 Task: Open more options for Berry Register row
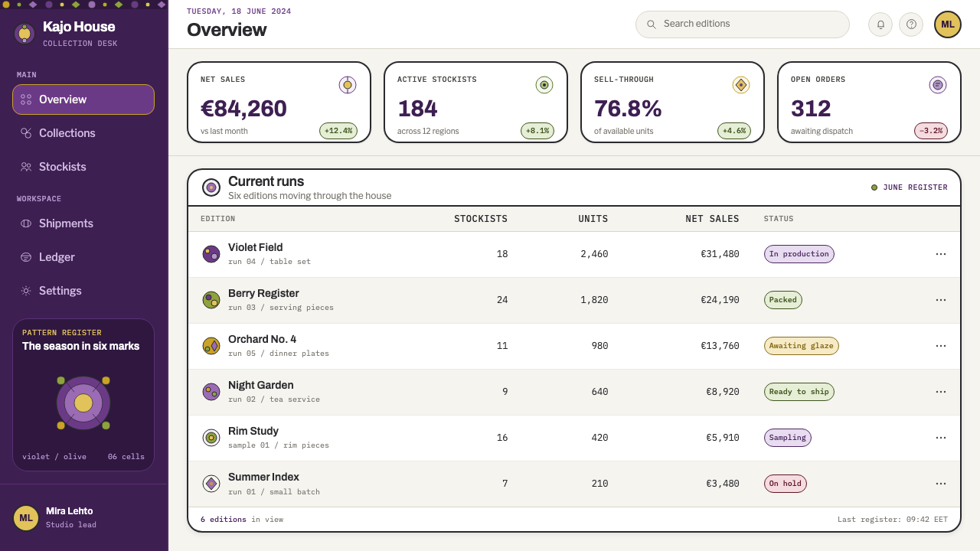click(x=941, y=300)
